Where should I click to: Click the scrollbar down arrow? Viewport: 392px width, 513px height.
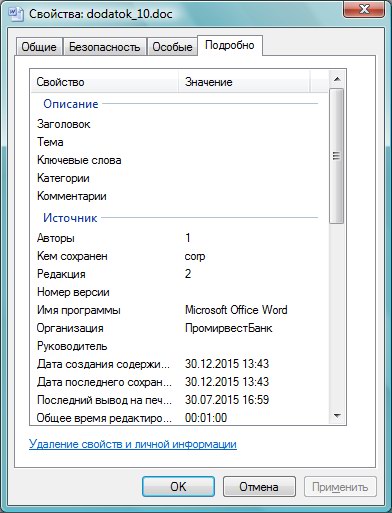337,416
